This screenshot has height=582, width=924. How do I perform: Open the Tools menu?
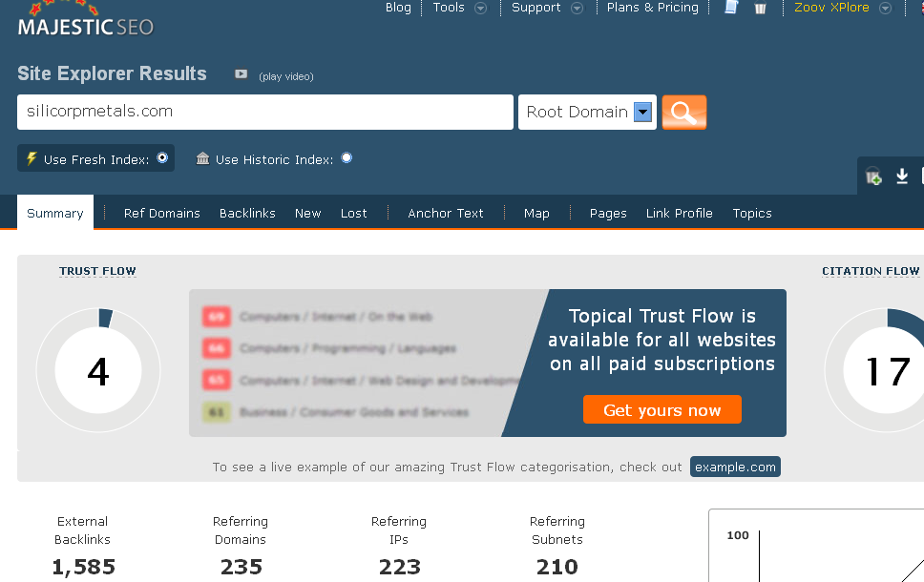coord(449,7)
